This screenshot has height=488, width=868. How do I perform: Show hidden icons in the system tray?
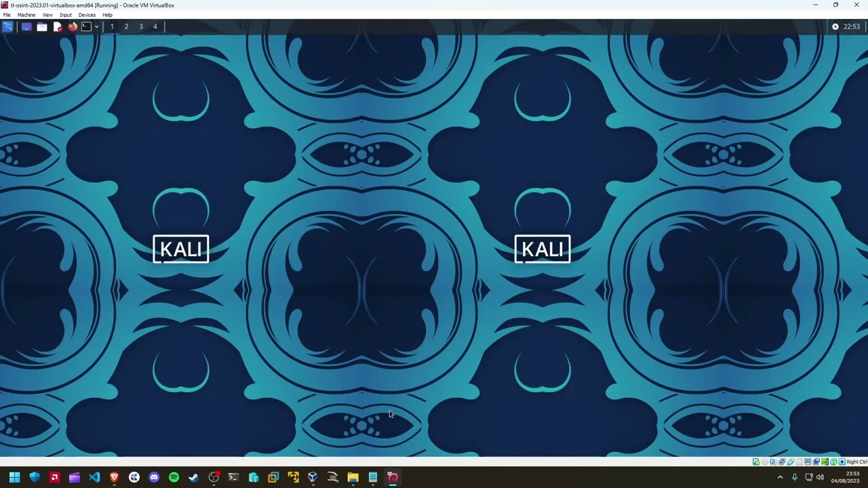coord(780,477)
